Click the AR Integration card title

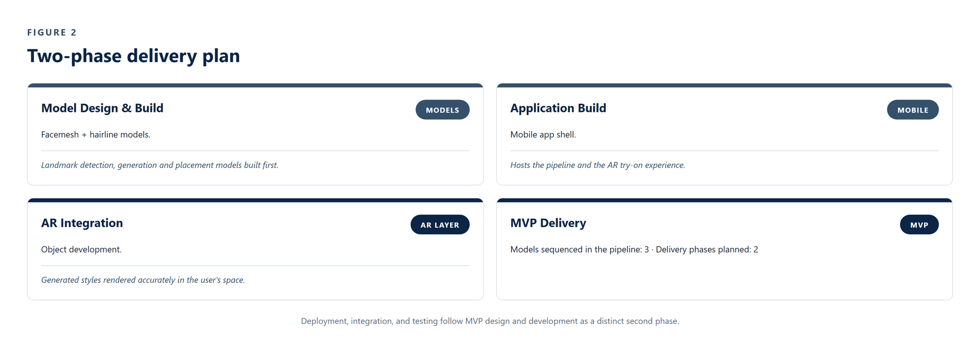click(82, 223)
